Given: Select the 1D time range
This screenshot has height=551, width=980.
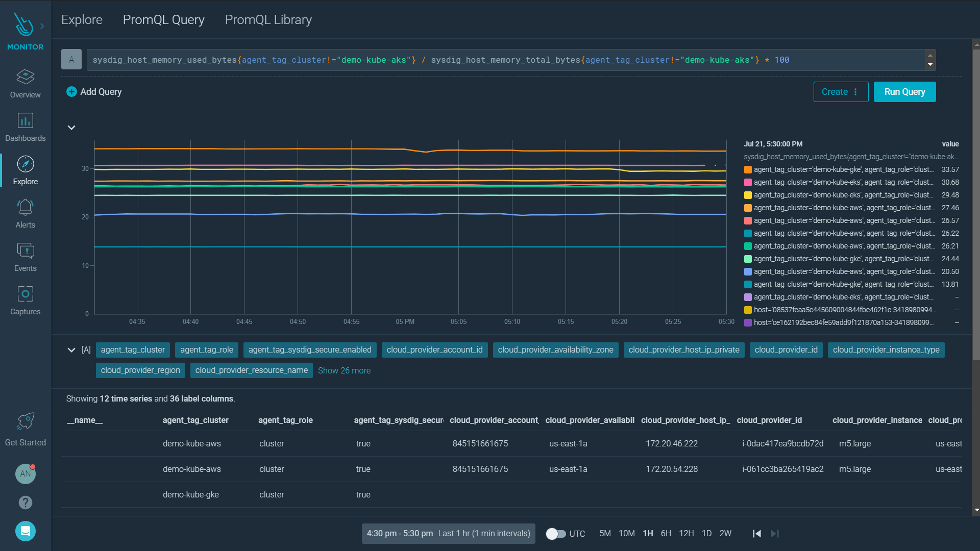Looking at the screenshot, I should (x=706, y=534).
